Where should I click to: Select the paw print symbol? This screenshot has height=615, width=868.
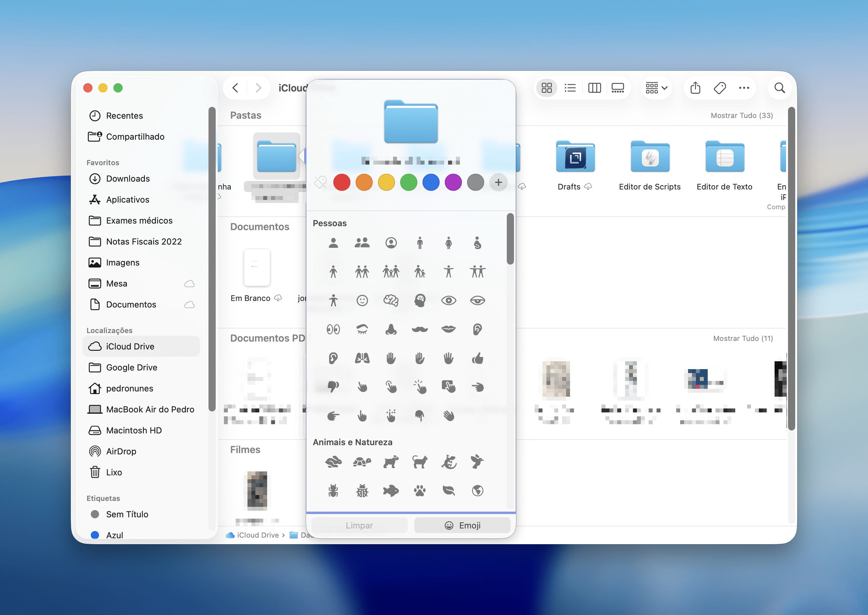pos(420,491)
